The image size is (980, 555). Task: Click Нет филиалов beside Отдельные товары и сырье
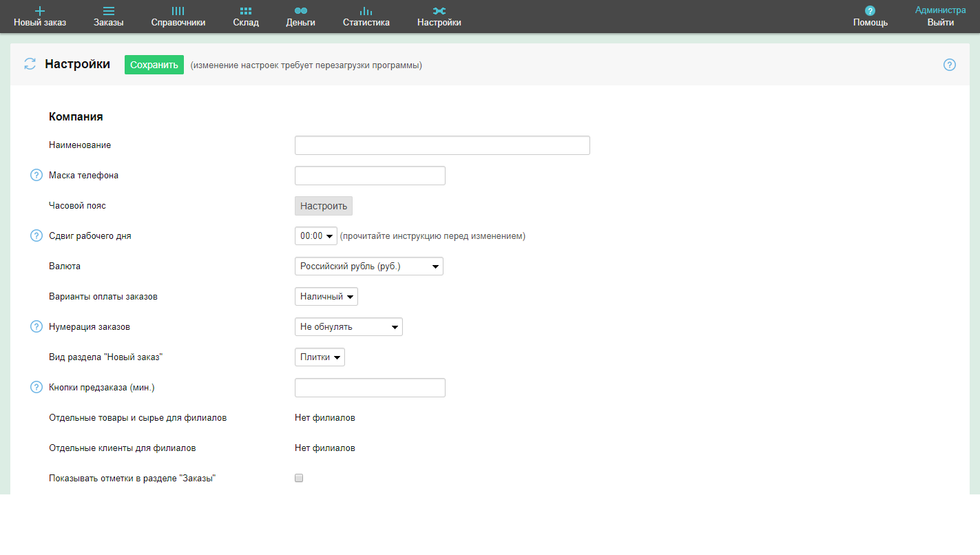(x=325, y=418)
